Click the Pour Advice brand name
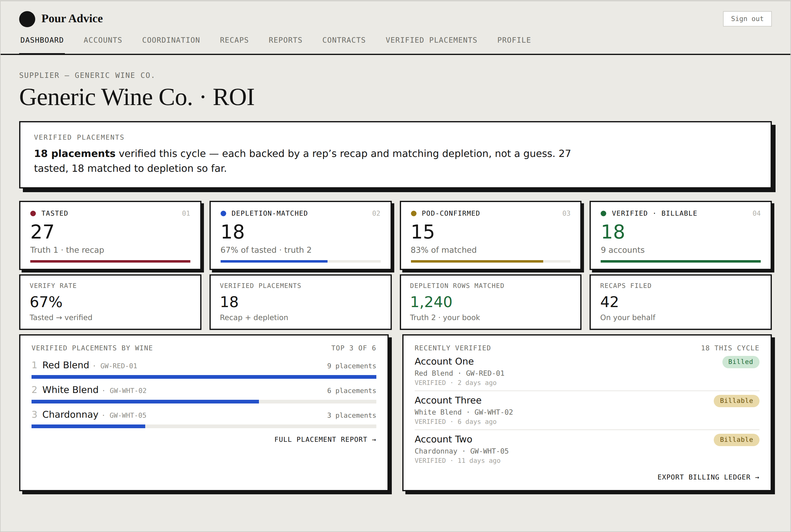The width and height of the screenshot is (791, 532). click(72, 19)
